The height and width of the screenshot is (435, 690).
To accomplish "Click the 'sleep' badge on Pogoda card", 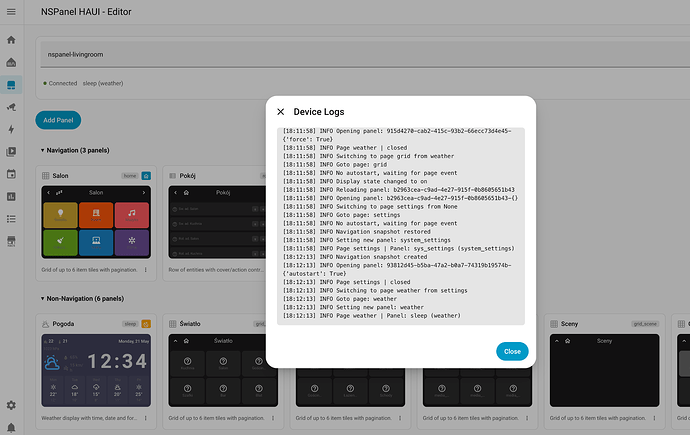I will pyautogui.click(x=130, y=324).
